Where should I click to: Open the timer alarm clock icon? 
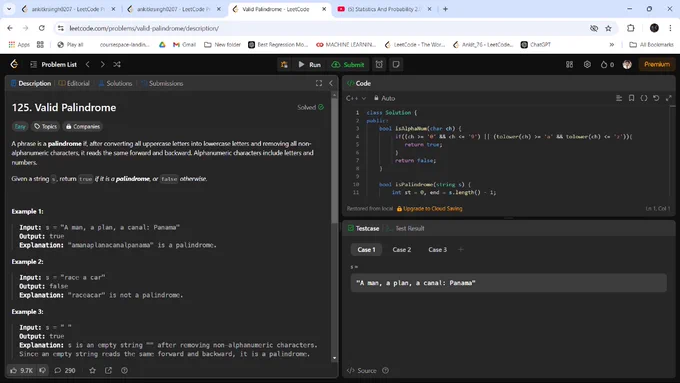[379, 64]
